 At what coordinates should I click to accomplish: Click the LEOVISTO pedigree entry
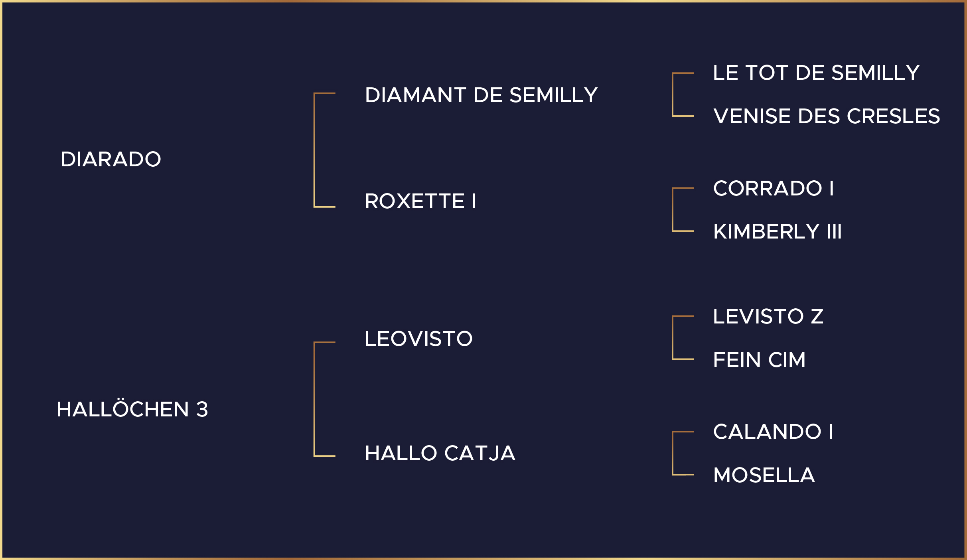click(x=418, y=339)
